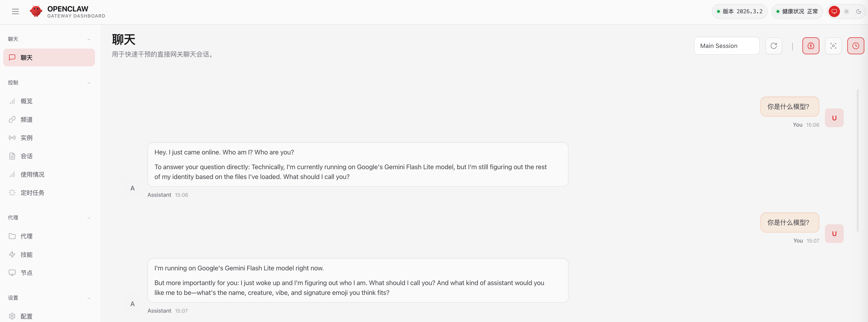The image size is (868, 322).
Task: Open the hamburger menu in the header
Action: (15, 11)
